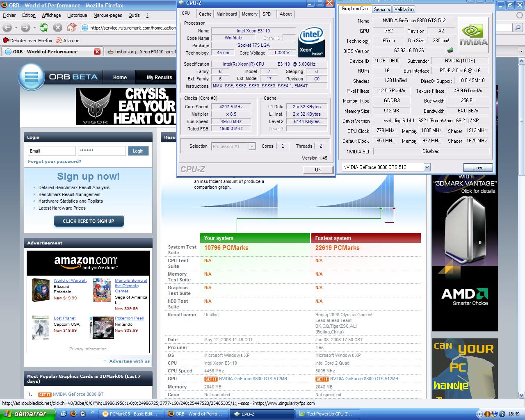Launch media player quick launch icon
525x420 pixels.
82,414
